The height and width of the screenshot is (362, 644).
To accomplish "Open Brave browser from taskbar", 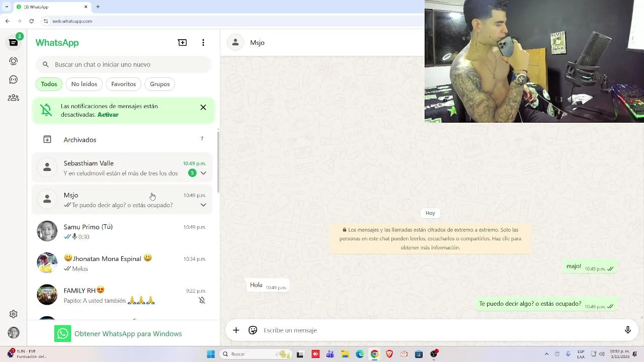I will click(389, 354).
